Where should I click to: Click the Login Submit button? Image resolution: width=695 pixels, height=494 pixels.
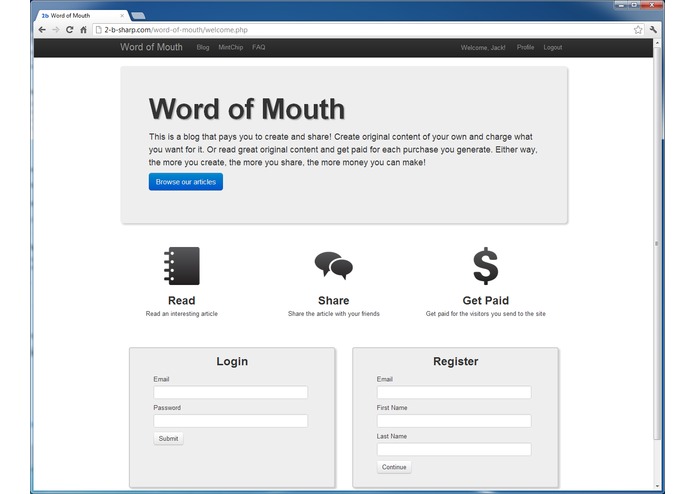pyautogui.click(x=168, y=438)
